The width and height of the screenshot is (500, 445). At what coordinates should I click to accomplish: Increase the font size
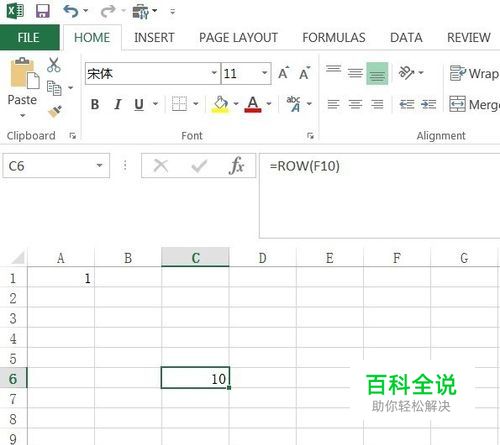pyautogui.click(x=284, y=73)
